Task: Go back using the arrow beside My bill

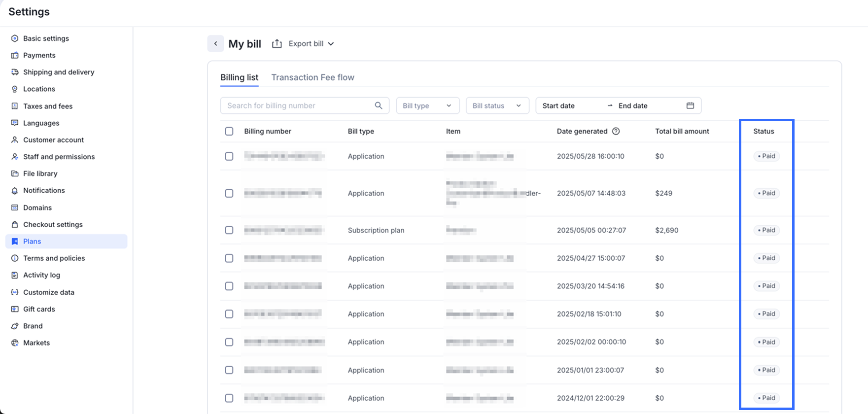Action: (x=215, y=43)
